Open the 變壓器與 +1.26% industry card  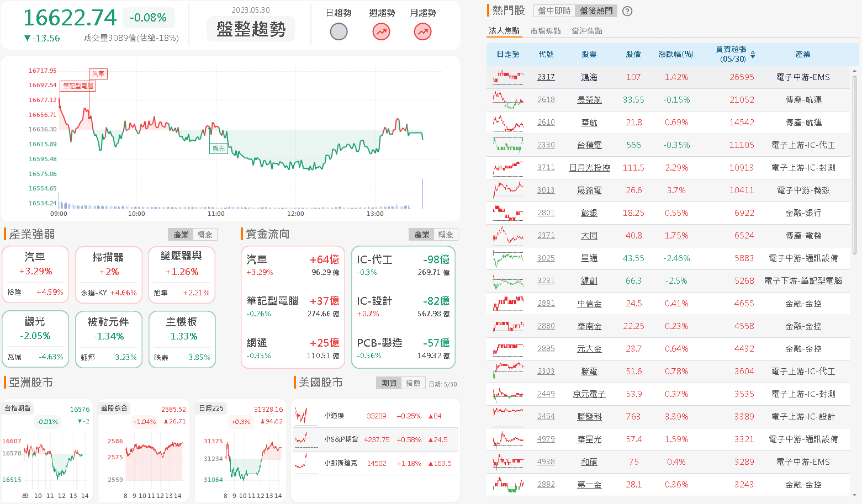(182, 275)
